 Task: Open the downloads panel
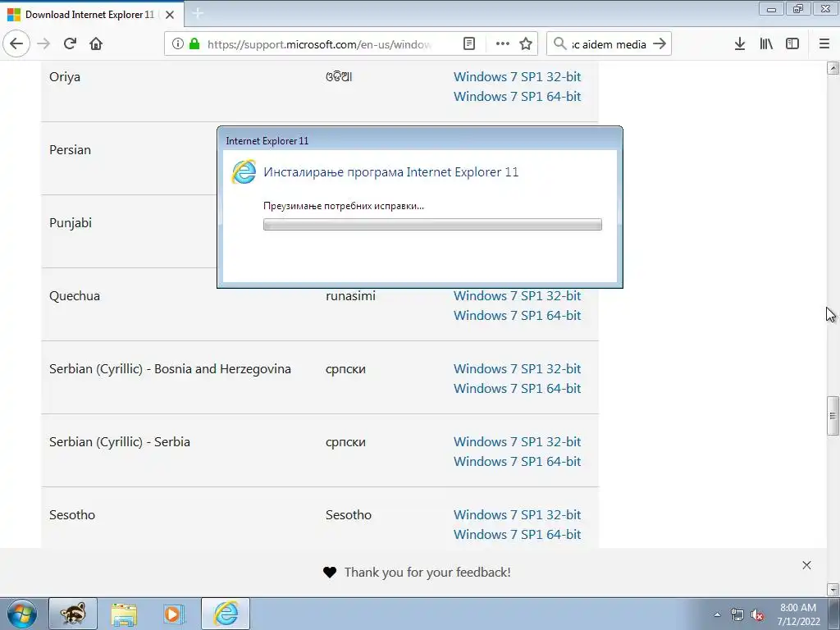point(740,43)
